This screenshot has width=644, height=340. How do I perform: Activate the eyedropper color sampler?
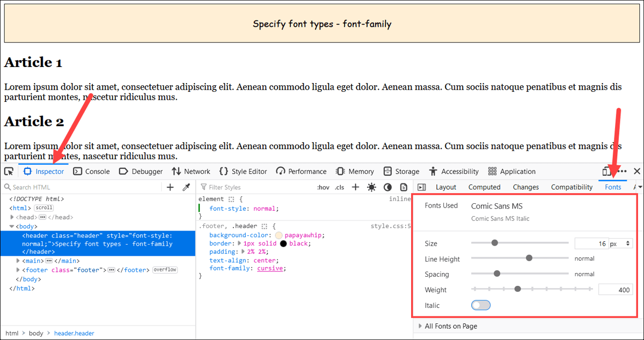point(187,187)
